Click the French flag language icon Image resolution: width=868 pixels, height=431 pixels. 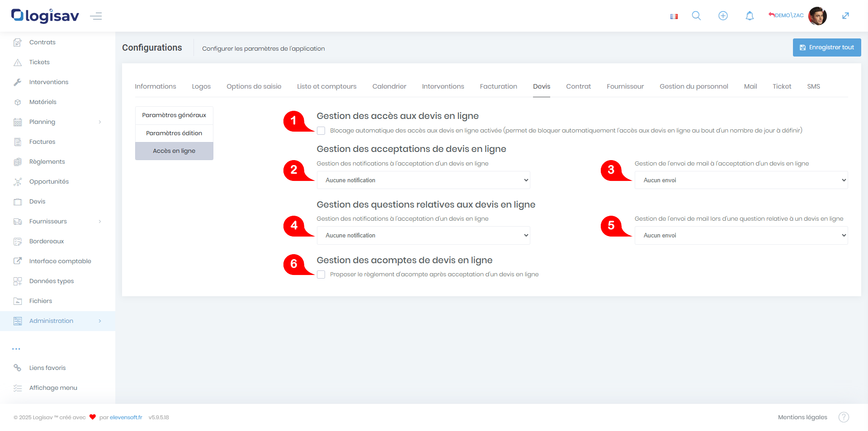(674, 16)
